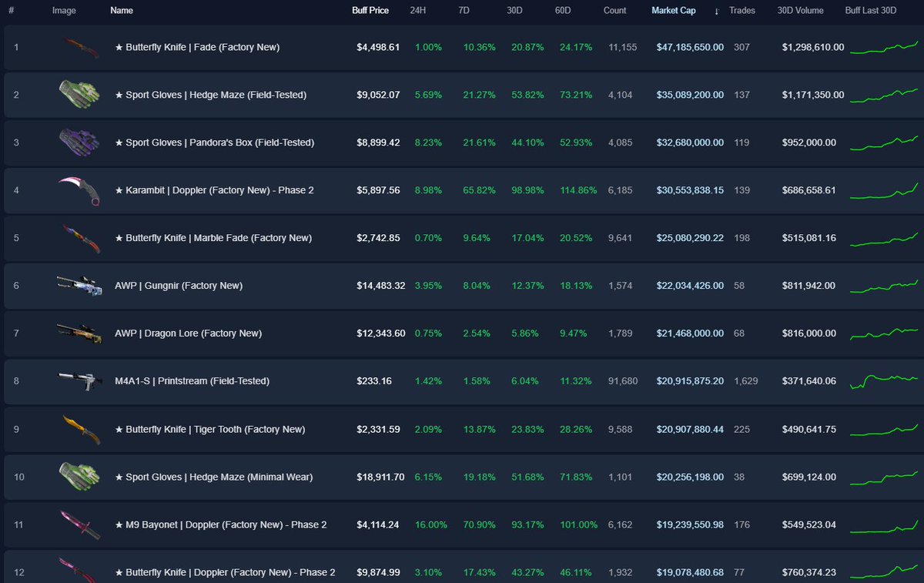Click 30D volume $1,171,350.00

pyautogui.click(x=813, y=95)
